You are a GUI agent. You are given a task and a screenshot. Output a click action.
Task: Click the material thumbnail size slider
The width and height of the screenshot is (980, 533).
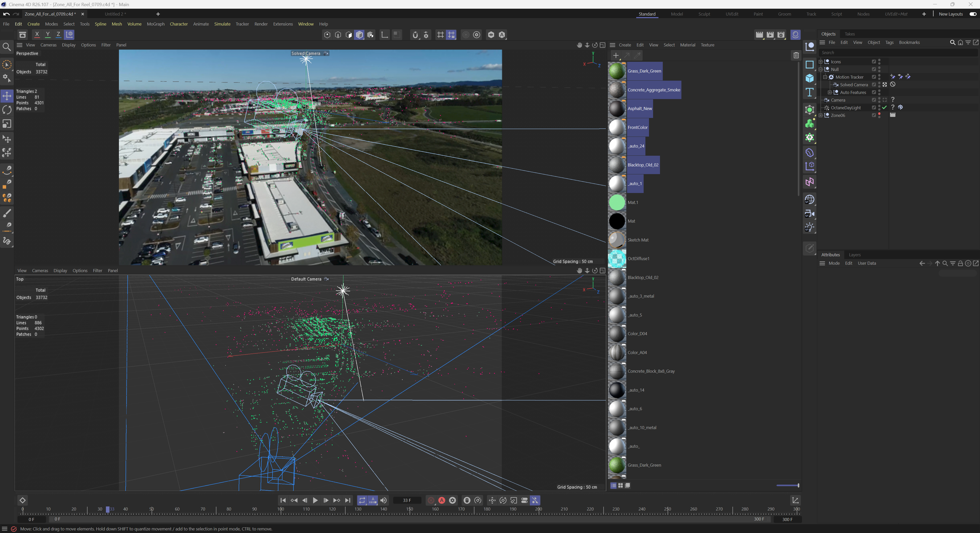point(788,486)
